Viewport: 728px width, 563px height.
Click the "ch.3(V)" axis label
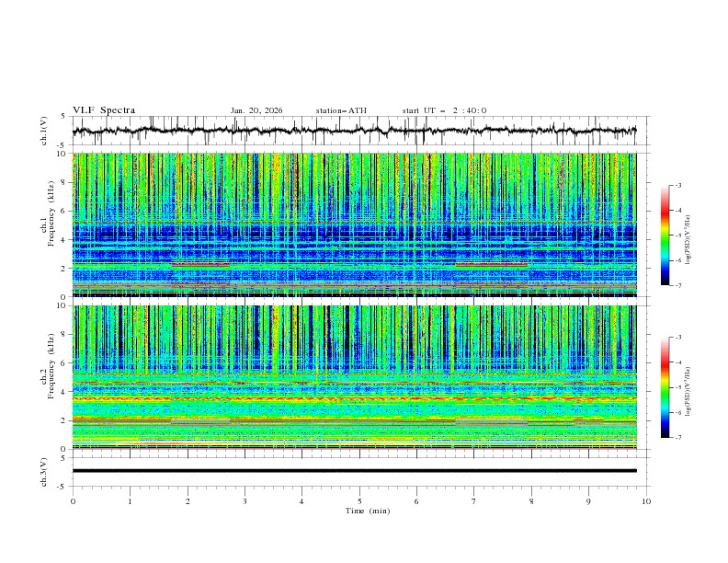pyautogui.click(x=44, y=472)
